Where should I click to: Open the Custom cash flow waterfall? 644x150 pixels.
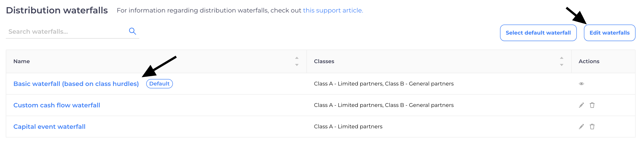tap(57, 105)
